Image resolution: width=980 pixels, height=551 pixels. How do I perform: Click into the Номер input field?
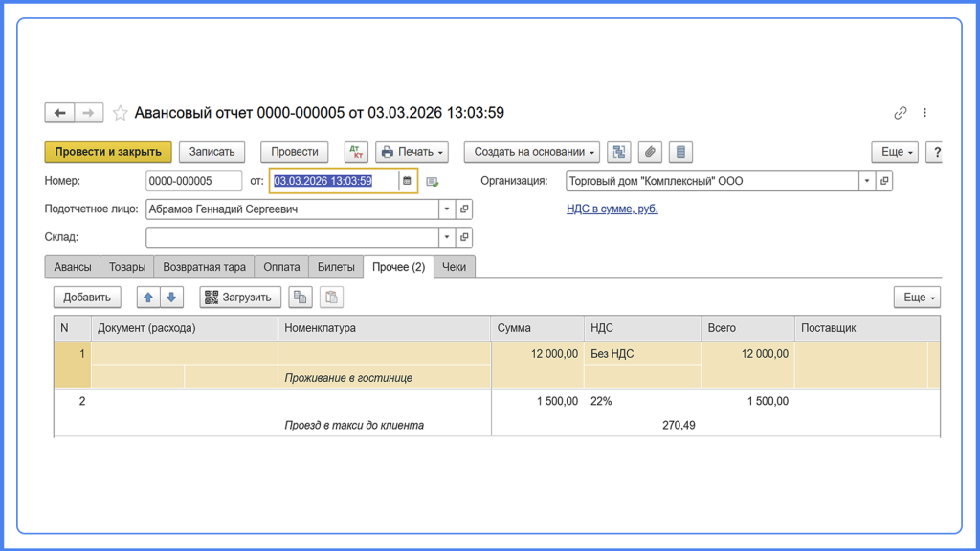click(x=193, y=181)
